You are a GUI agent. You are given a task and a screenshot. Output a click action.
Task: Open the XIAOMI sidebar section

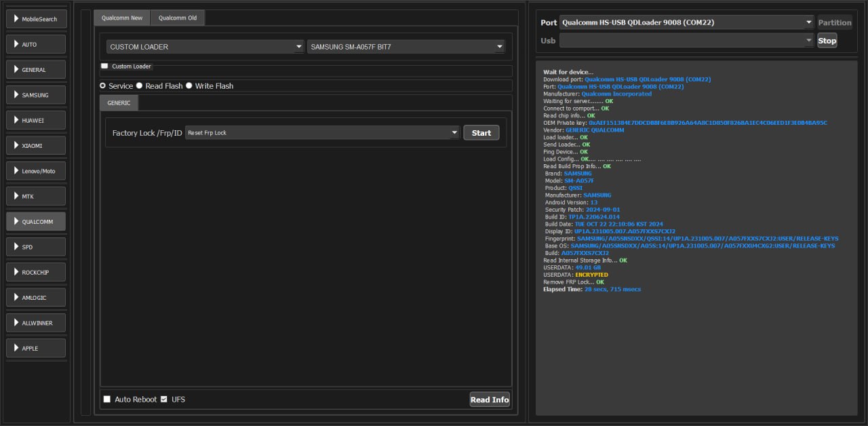coord(37,145)
